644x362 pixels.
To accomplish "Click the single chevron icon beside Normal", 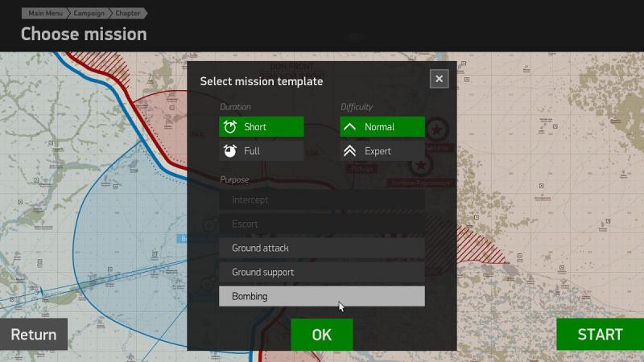I will point(349,127).
